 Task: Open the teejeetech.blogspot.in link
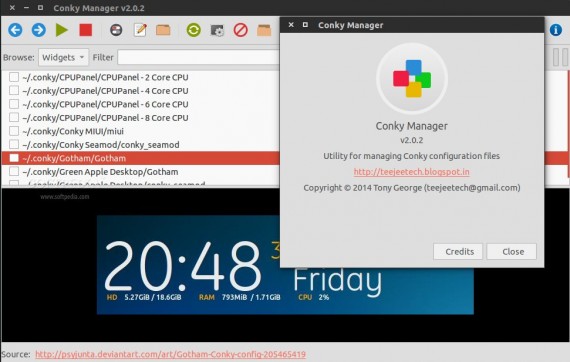point(412,172)
